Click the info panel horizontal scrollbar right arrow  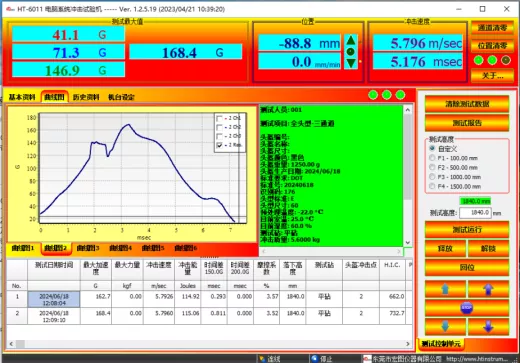click(399, 251)
